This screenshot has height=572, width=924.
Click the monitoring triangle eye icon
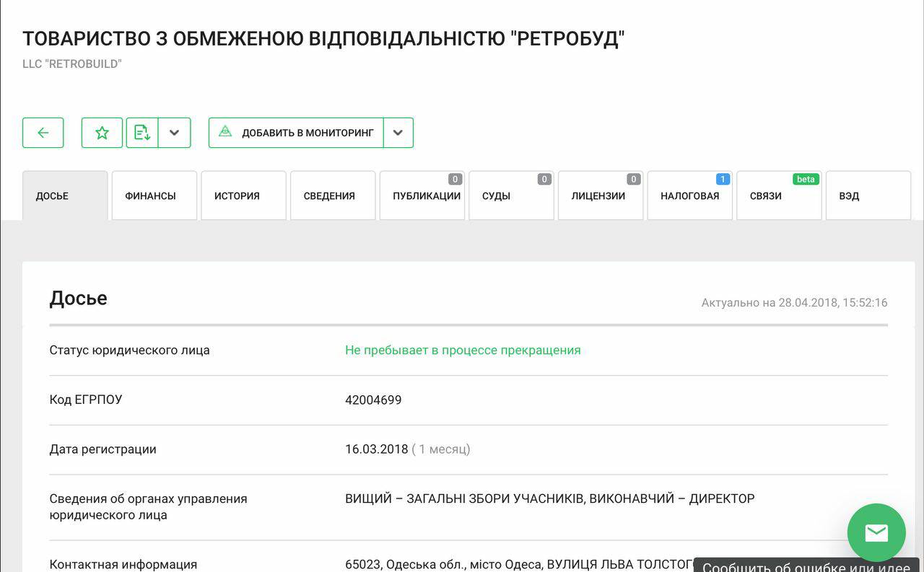225,132
